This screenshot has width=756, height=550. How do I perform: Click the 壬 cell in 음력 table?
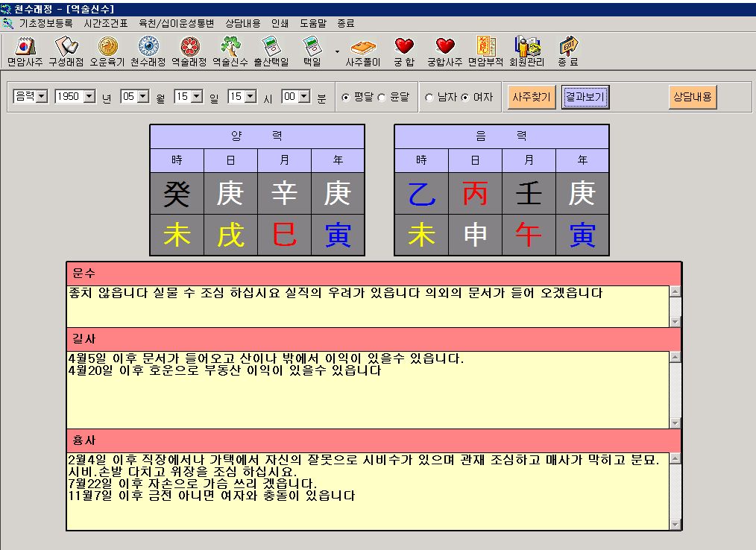(529, 193)
